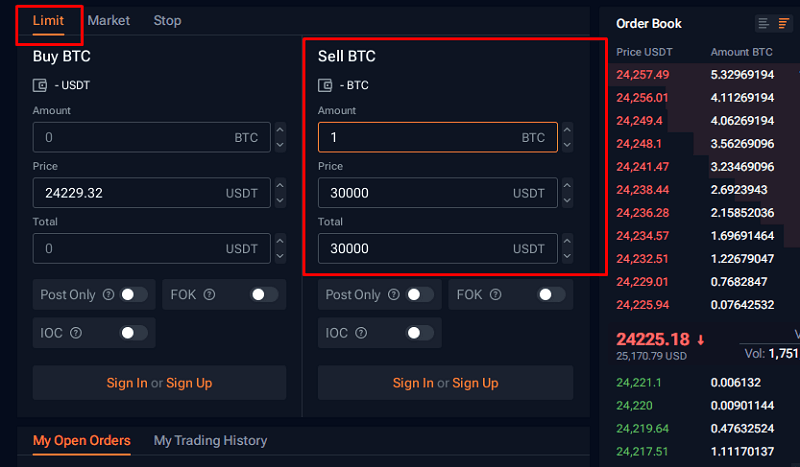
Task: Increase Sell BTC total using the up arrow
Action: 567,240
